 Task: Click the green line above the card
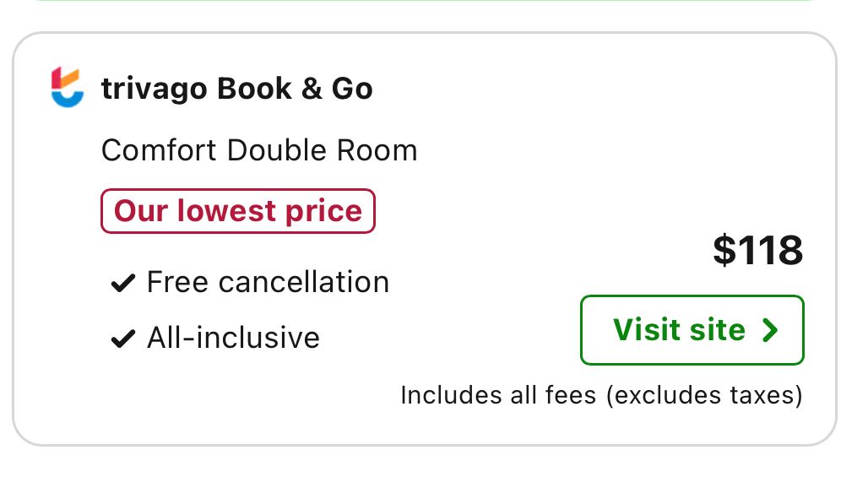tap(424, 2)
